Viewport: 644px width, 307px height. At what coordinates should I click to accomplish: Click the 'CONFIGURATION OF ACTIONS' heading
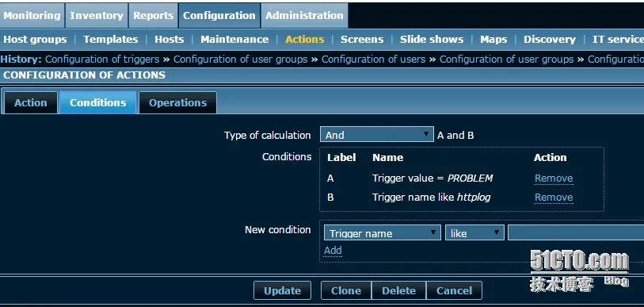click(84, 75)
